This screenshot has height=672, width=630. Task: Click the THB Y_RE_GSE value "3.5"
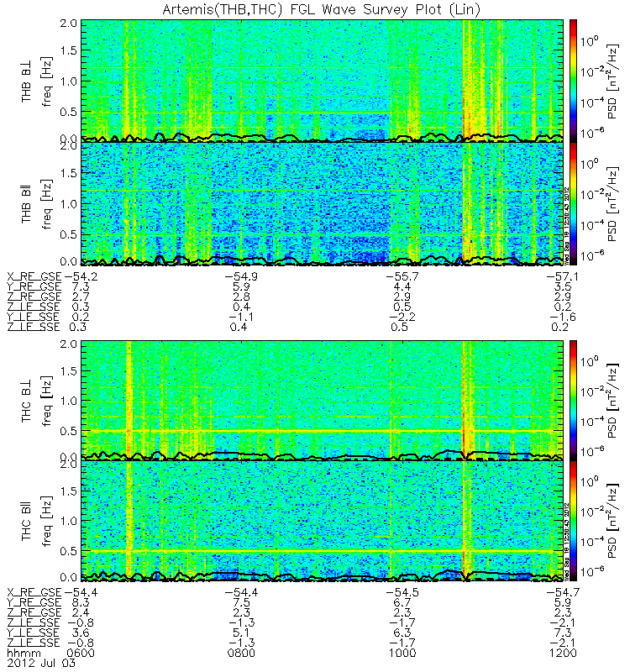click(x=562, y=286)
